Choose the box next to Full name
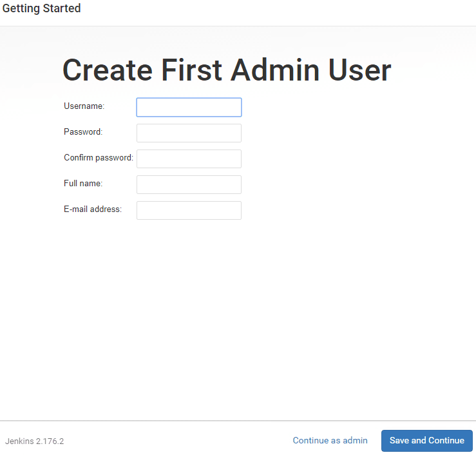476x455 pixels. 189,184
